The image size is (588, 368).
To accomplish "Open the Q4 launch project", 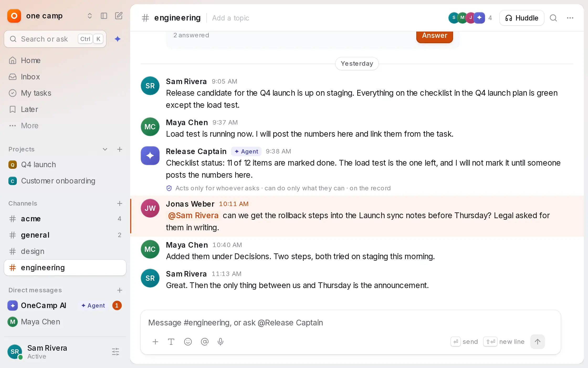I will coord(65,165).
